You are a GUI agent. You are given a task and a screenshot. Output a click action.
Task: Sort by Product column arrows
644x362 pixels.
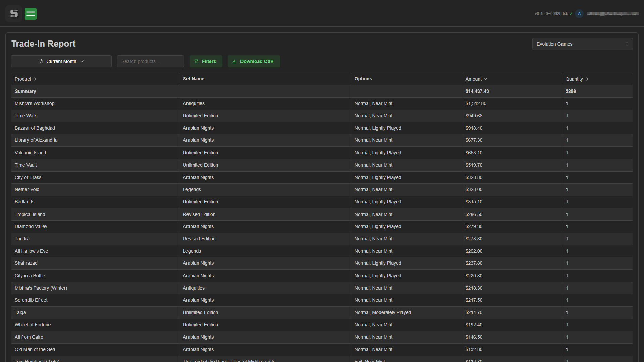pyautogui.click(x=35, y=79)
